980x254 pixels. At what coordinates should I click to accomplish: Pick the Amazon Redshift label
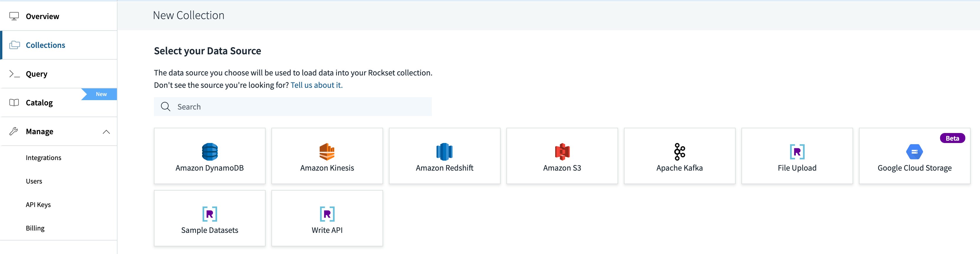coord(444,168)
